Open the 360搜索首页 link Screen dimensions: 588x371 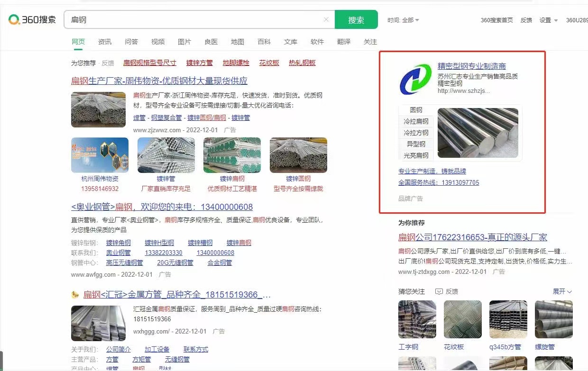point(497,20)
